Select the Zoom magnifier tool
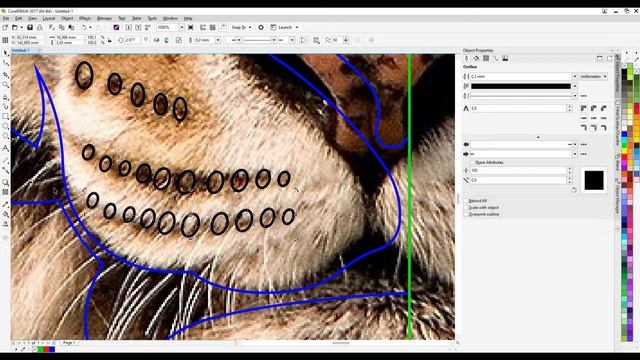 tap(6, 84)
